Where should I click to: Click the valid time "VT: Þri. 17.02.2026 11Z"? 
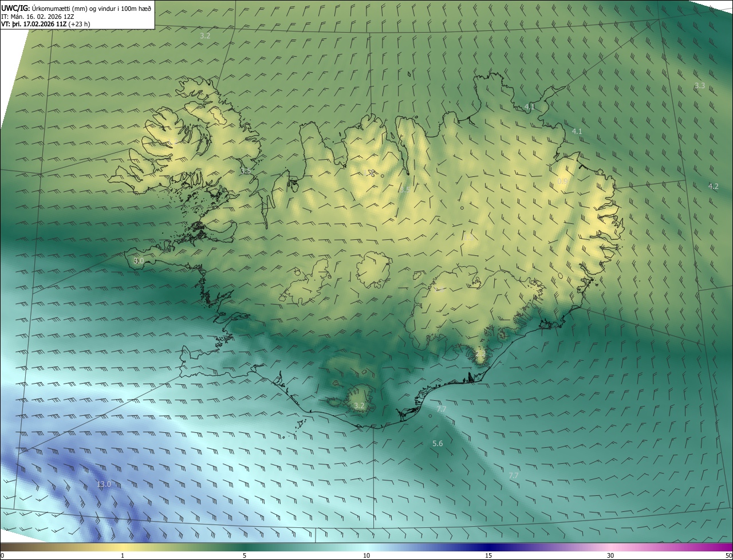pyautogui.click(x=34, y=24)
